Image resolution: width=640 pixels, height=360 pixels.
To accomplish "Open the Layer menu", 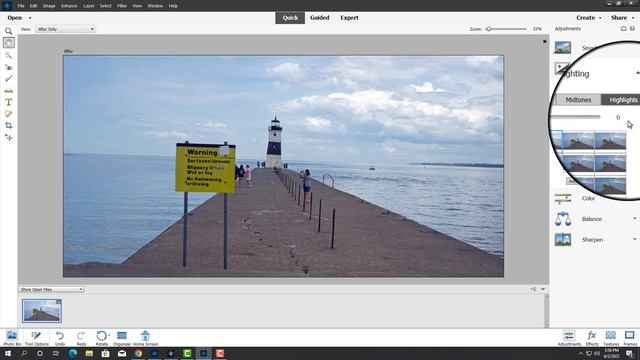I will (x=89, y=6).
